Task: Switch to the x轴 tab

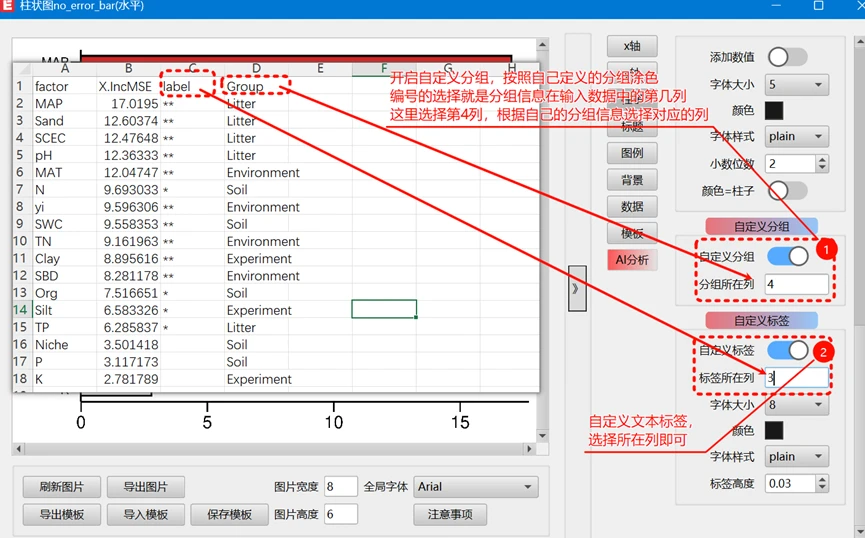Action: [632, 46]
